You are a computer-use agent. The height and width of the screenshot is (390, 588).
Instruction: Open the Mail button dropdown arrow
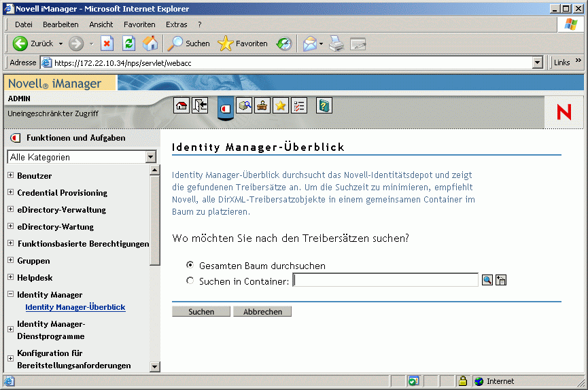pos(321,44)
